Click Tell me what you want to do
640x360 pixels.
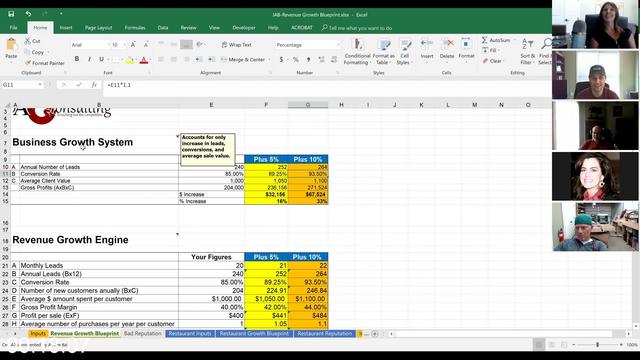[356, 28]
